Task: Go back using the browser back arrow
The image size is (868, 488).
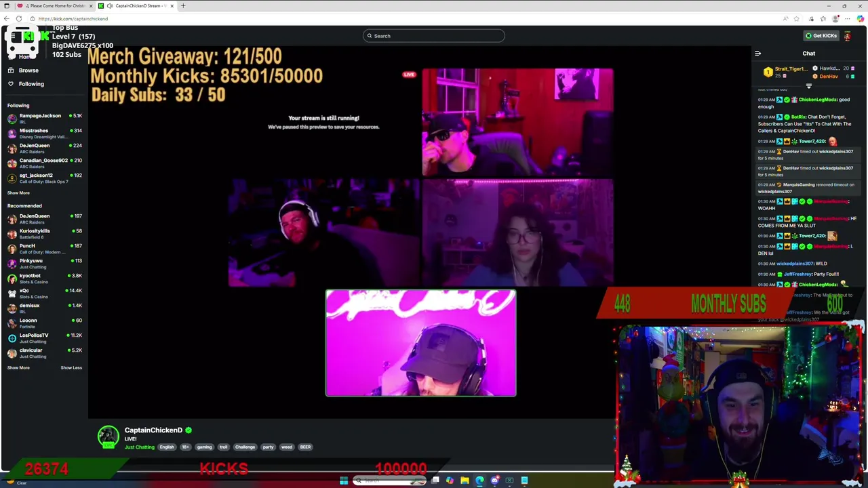Action: [8, 18]
